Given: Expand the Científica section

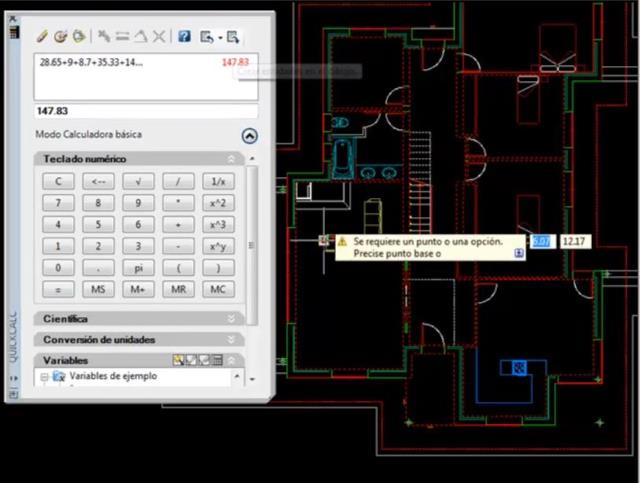Looking at the screenshot, I should pyautogui.click(x=231, y=318).
